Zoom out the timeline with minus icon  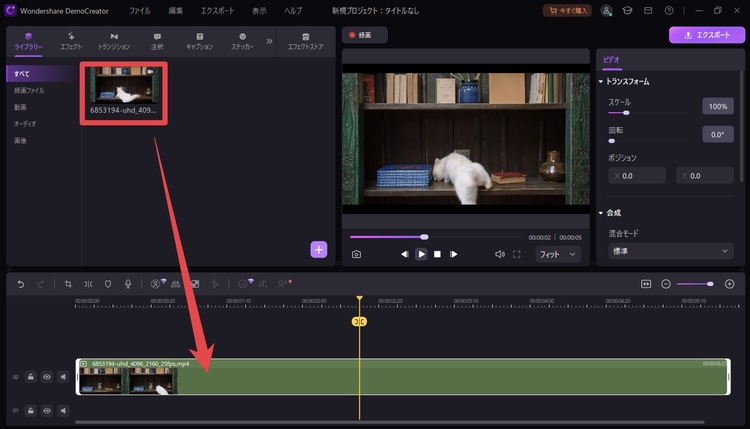(665, 284)
